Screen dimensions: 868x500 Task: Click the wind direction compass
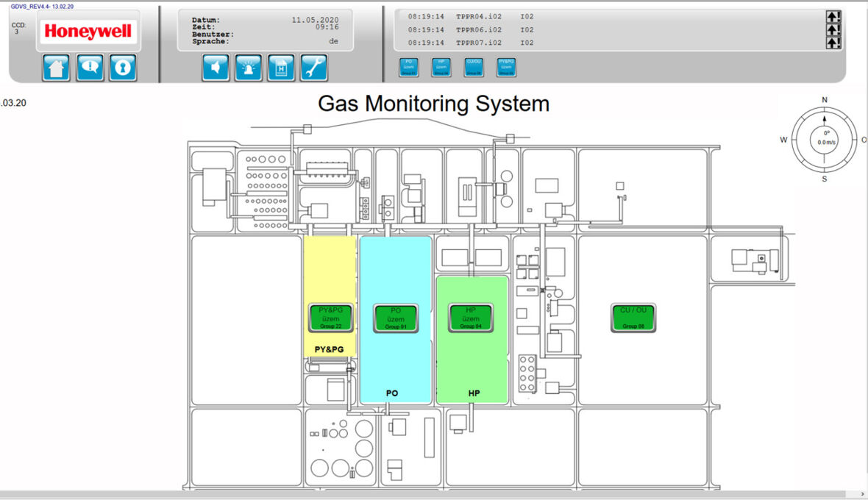(x=825, y=139)
